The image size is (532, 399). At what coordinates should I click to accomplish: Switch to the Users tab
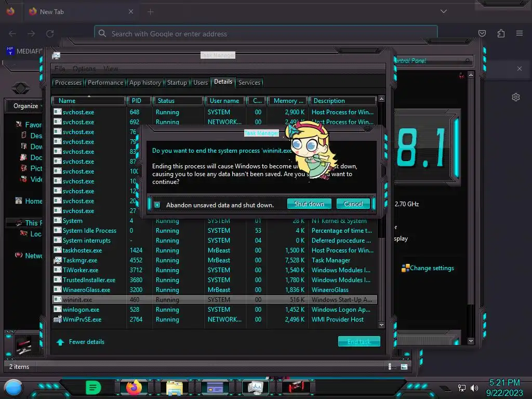click(200, 83)
